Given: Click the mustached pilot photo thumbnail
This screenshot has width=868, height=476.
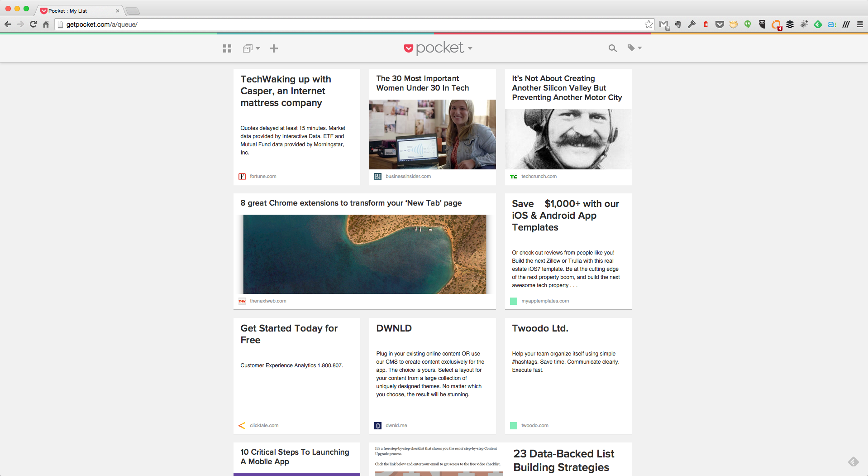Looking at the screenshot, I should click(568, 139).
